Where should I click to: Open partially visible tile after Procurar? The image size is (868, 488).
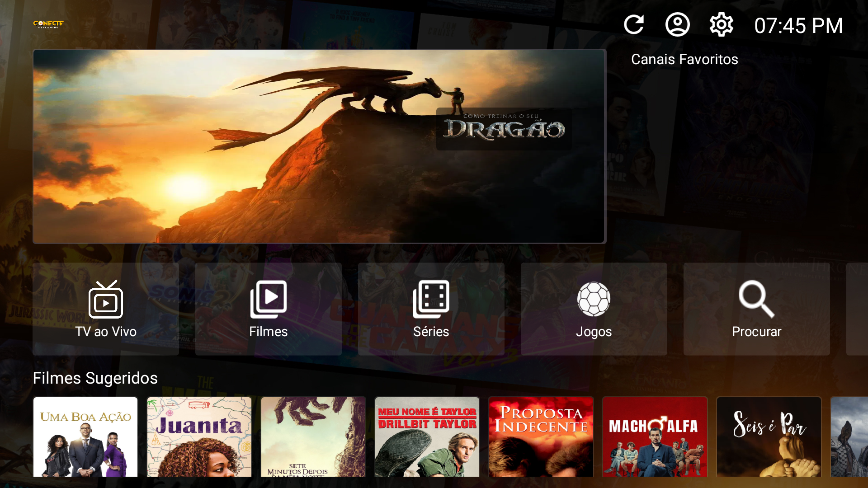858,309
